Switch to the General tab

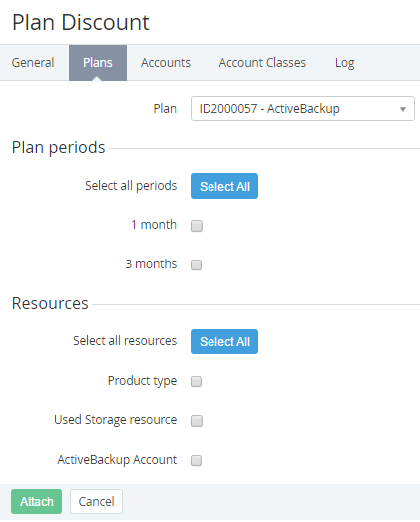tap(33, 63)
